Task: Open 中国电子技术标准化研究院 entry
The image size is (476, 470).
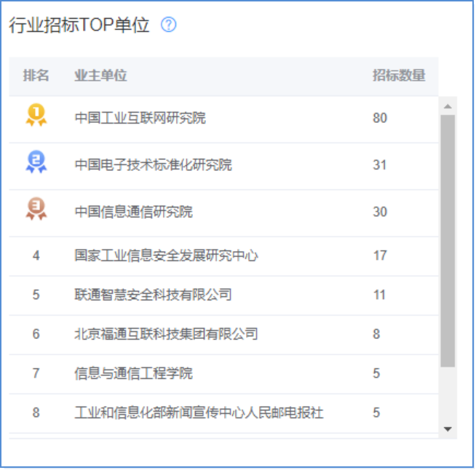Action: pos(154,164)
